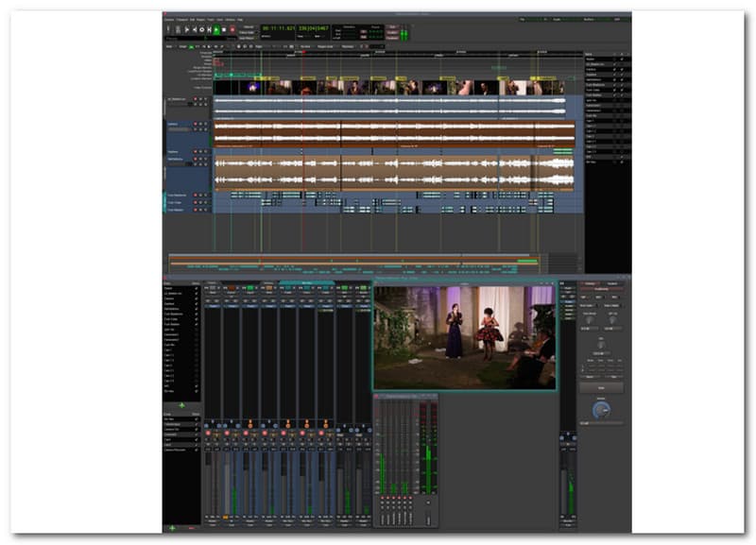Click the large Mono button in monitor section

[x=601, y=387]
